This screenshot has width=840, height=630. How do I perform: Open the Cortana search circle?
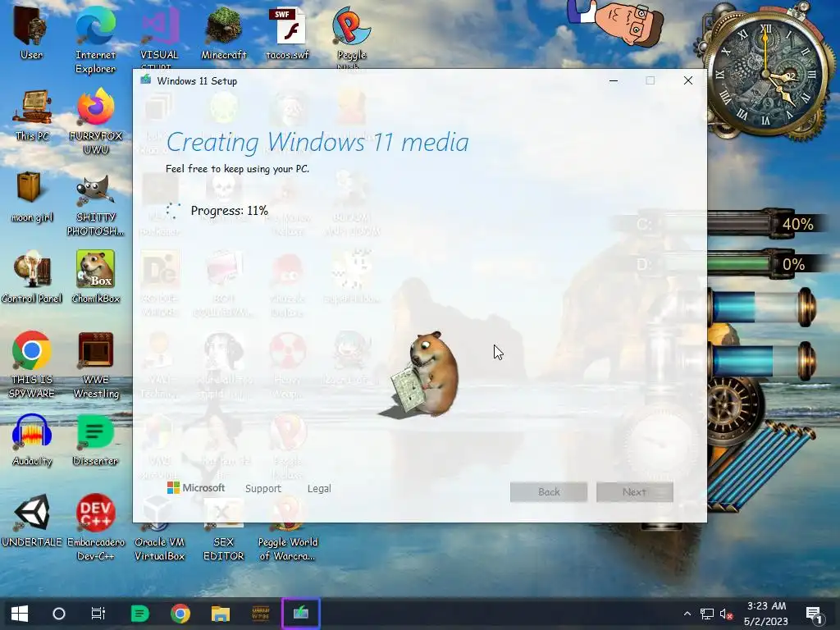[59, 614]
